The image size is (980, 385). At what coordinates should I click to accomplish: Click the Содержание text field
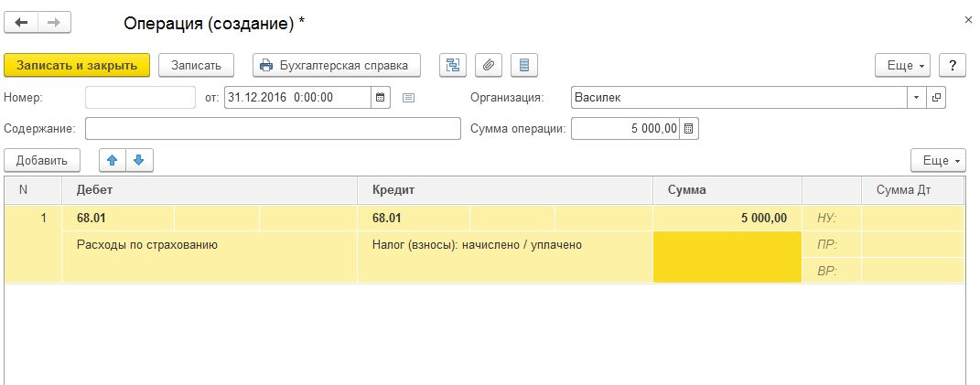pos(273,129)
